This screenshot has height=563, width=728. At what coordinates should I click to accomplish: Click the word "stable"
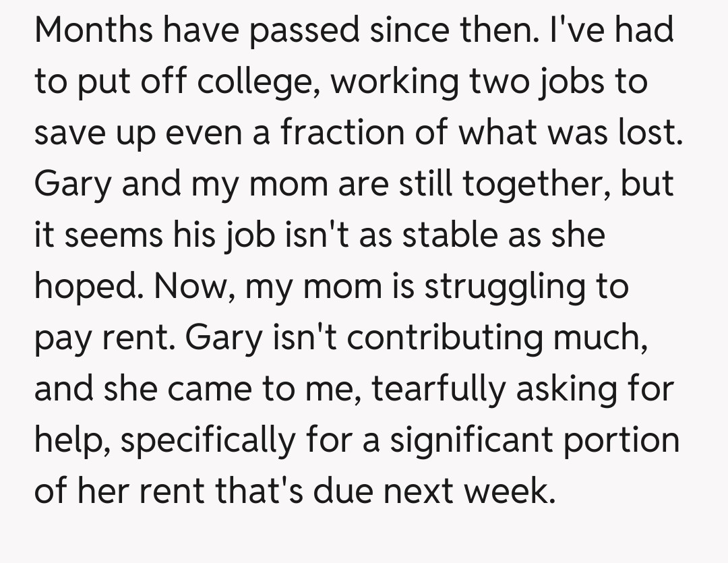[462, 235]
